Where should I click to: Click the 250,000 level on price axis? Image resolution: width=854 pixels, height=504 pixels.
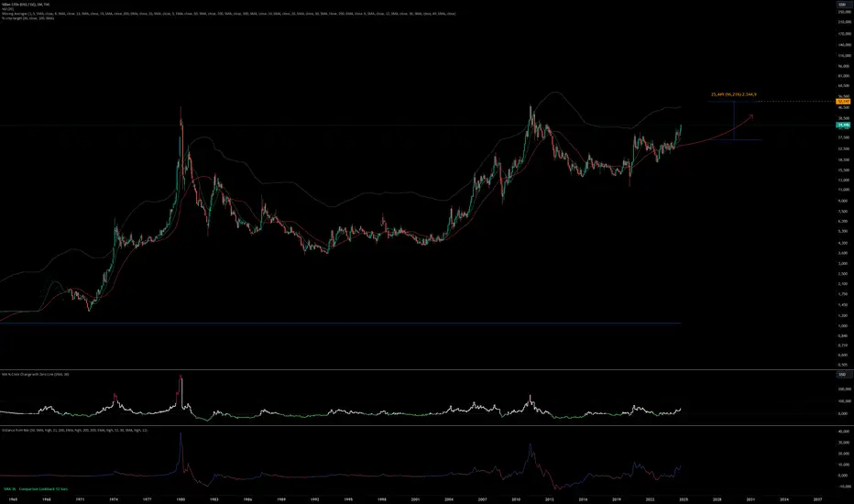click(845, 12)
